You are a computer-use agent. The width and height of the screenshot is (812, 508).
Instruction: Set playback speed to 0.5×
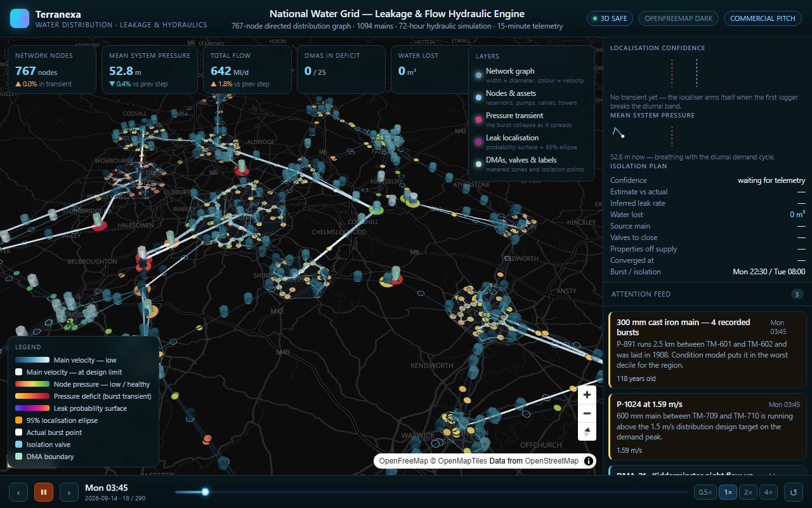(705, 492)
